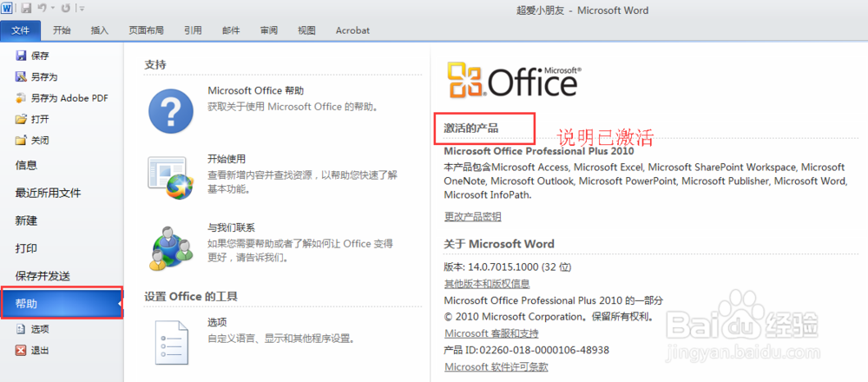Select 帮助 in the backstage menu
The image size is (868, 382).
[x=62, y=303]
